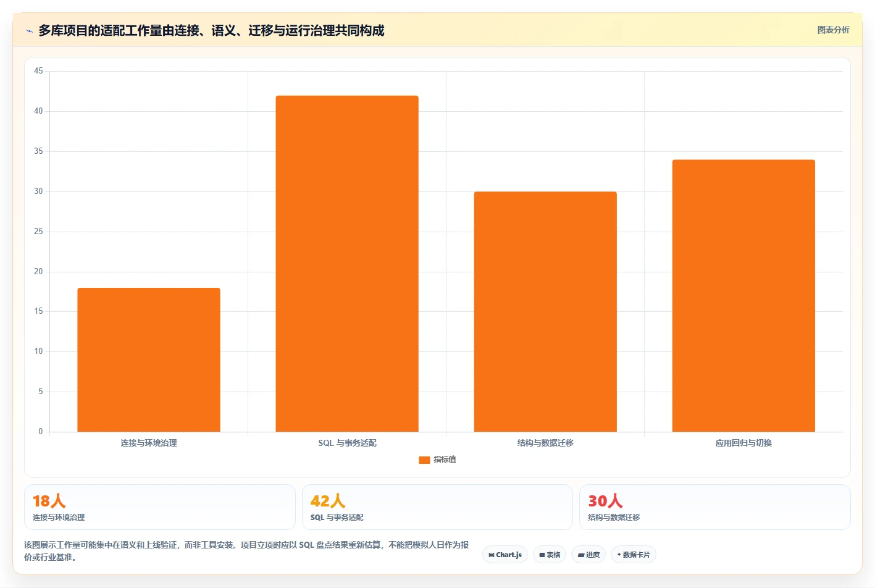Viewport: 875px width, 588px height.
Task: Open the 30人 结构与数据迁移 data card
Action: (x=715, y=507)
